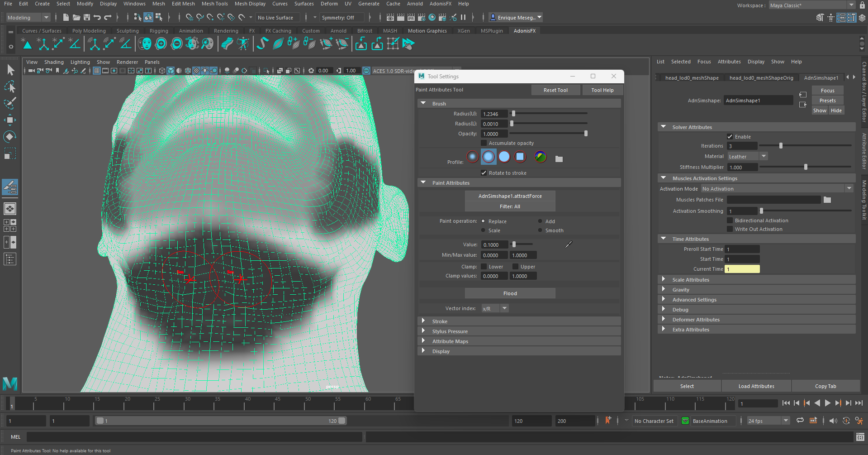This screenshot has height=455, width=868.
Task: Toggle the loop playback icon
Action: 800,421
